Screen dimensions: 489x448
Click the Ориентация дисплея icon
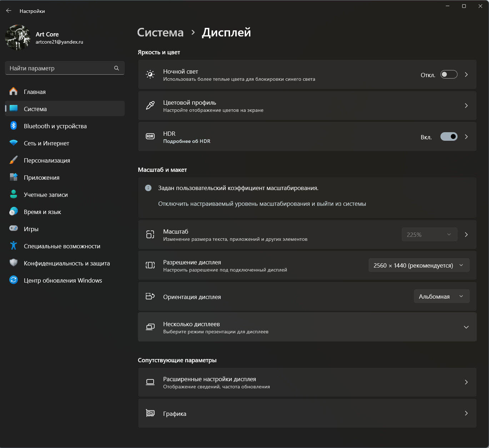150,296
